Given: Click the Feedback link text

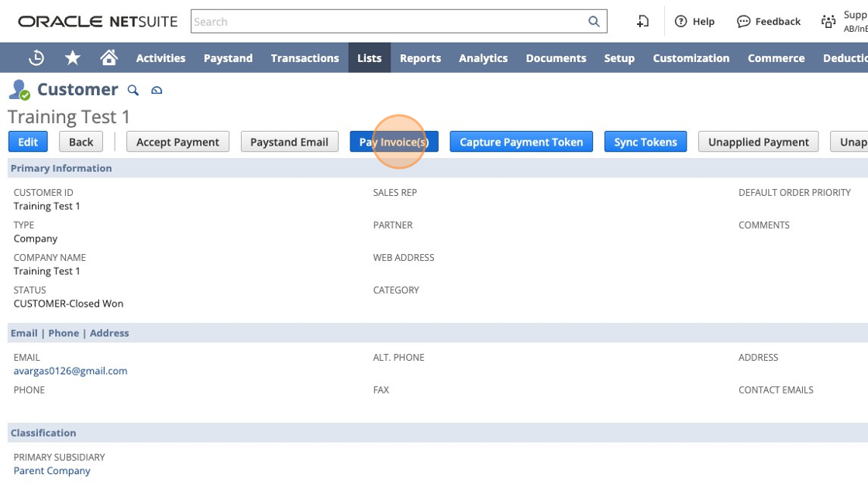Looking at the screenshot, I should pos(778,22).
